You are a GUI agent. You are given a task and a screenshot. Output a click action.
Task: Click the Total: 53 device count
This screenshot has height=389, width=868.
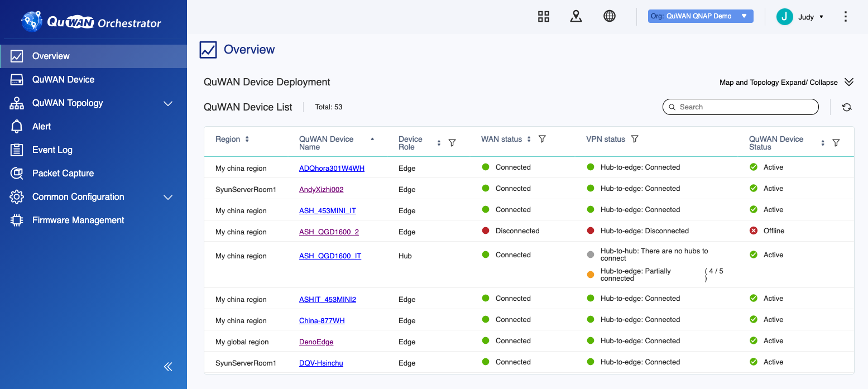329,107
